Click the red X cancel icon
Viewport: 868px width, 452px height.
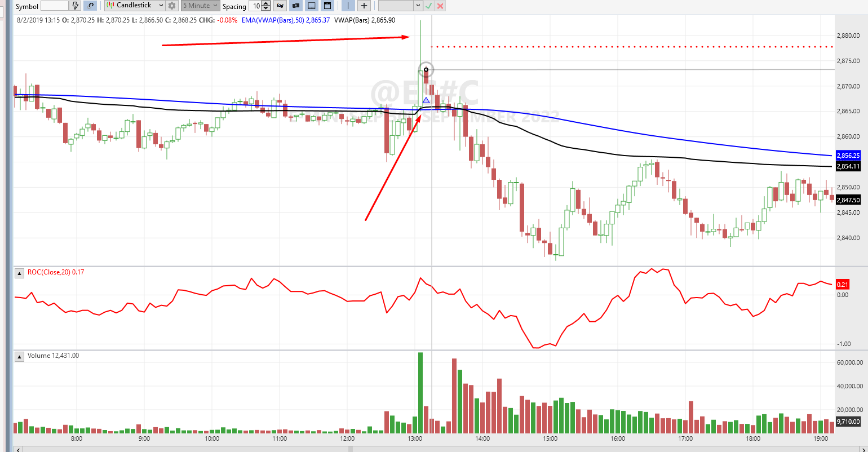440,6
